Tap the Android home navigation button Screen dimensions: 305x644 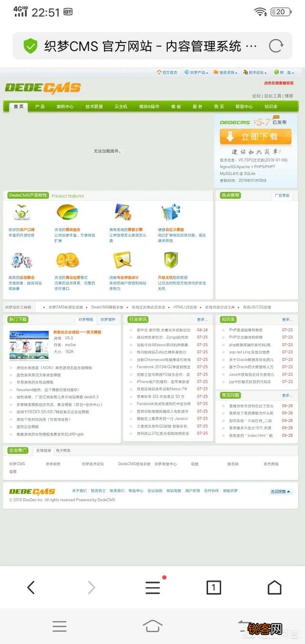pyautogui.click(x=152, y=626)
